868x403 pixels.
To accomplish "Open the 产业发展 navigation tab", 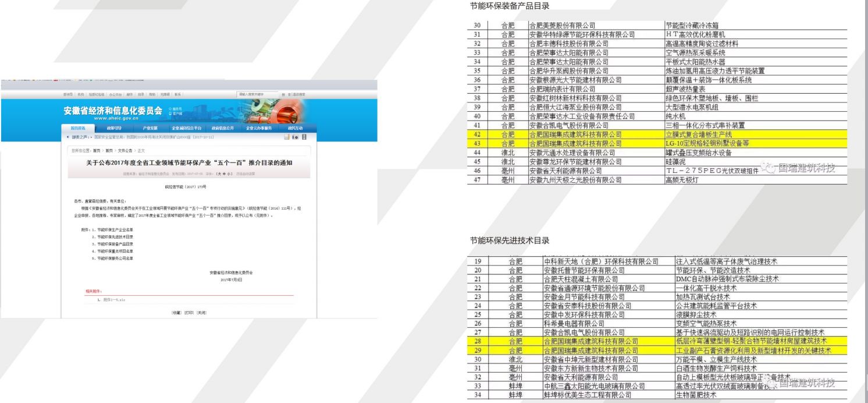I will (x=150, y=128).
